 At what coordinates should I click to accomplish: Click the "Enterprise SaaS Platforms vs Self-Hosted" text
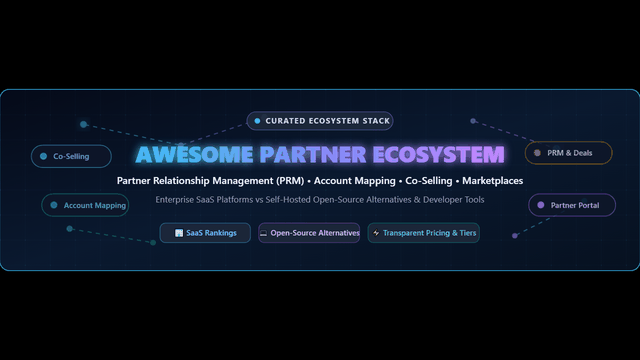coord(233,200)
